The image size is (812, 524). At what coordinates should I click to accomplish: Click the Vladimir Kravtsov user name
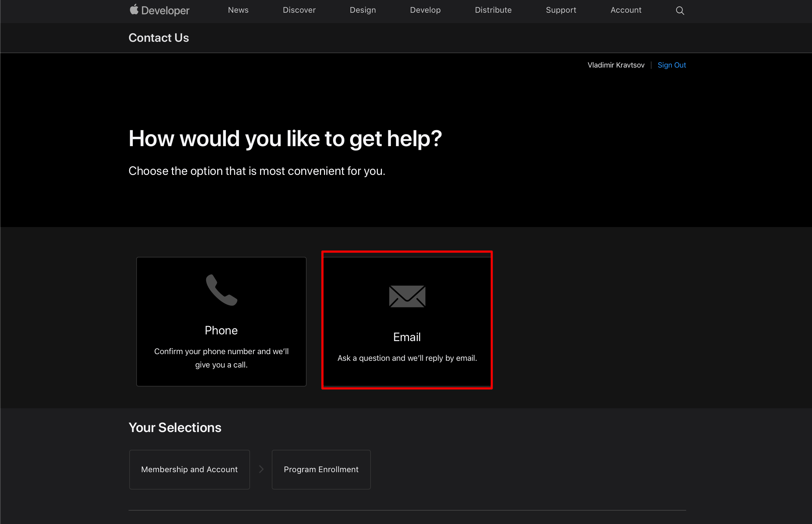click(616, 65)
